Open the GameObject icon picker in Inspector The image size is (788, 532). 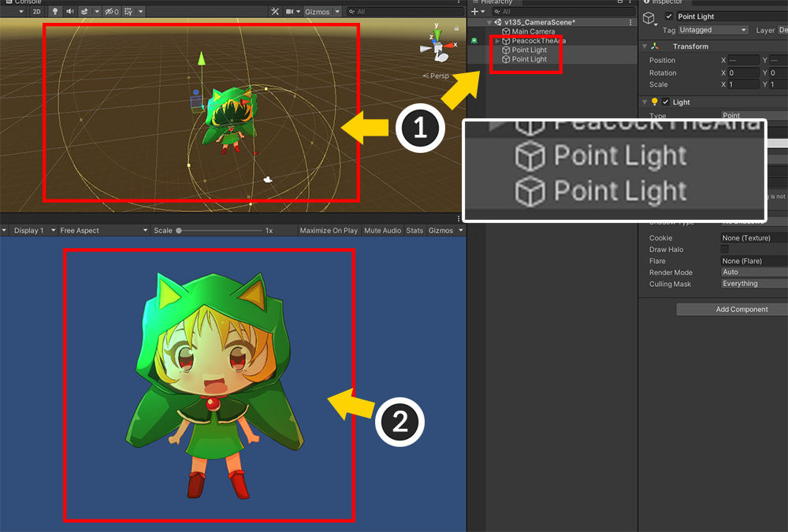(x=649, y=19)
